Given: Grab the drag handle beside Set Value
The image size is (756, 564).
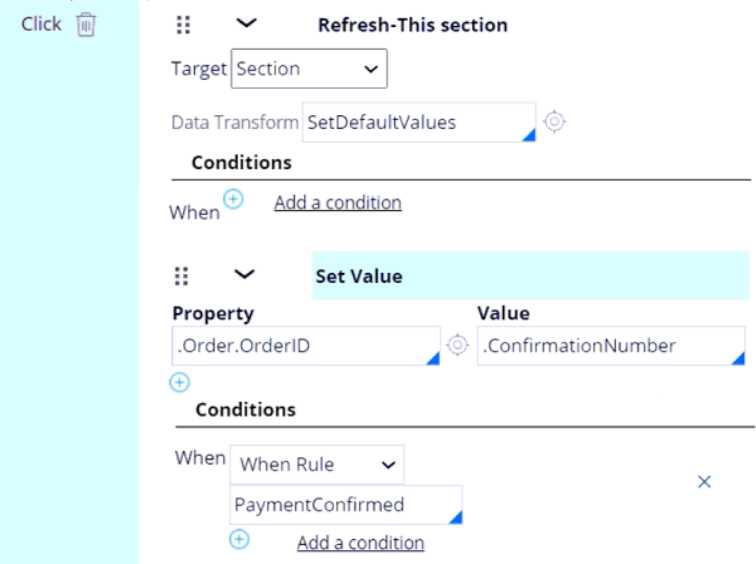Looking at the screenshot, I should 184,276.
